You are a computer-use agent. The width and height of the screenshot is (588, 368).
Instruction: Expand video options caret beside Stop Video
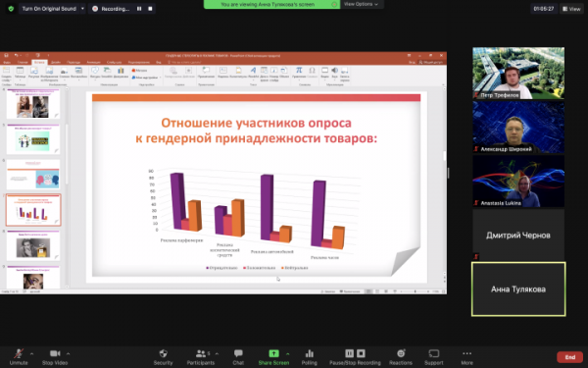(68, 353)
